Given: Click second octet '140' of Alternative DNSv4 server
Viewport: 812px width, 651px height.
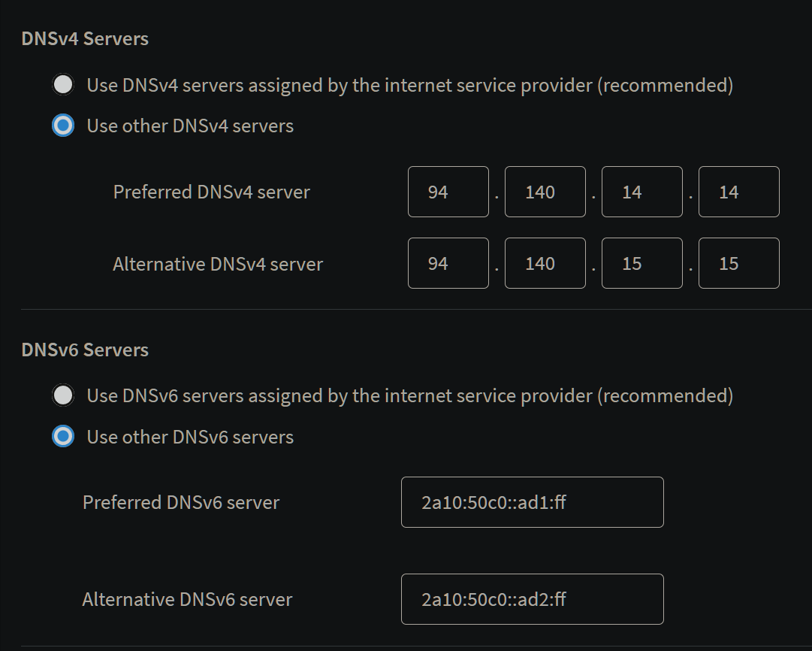Looking at the screenshot, I should point(545,263).
